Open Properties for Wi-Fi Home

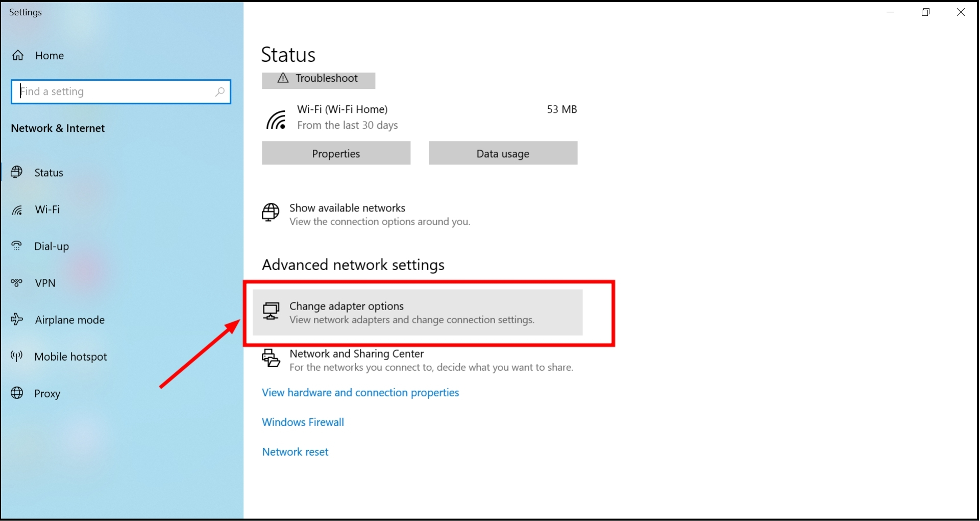[336, 153]
